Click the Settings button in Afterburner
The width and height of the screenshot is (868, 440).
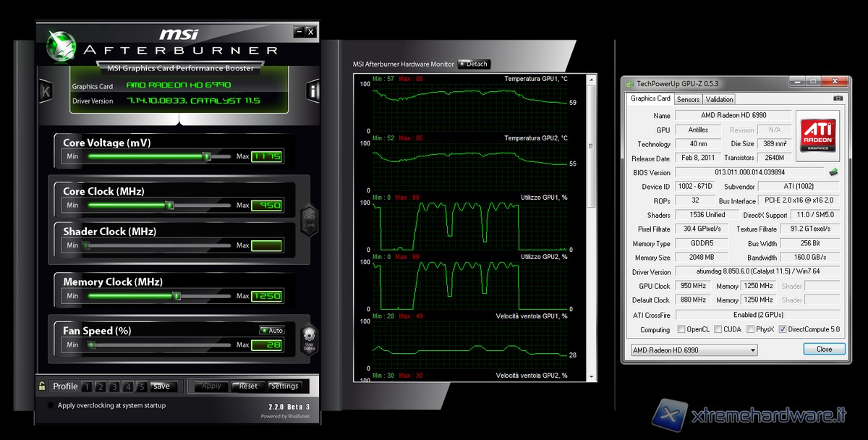point(284,386)
